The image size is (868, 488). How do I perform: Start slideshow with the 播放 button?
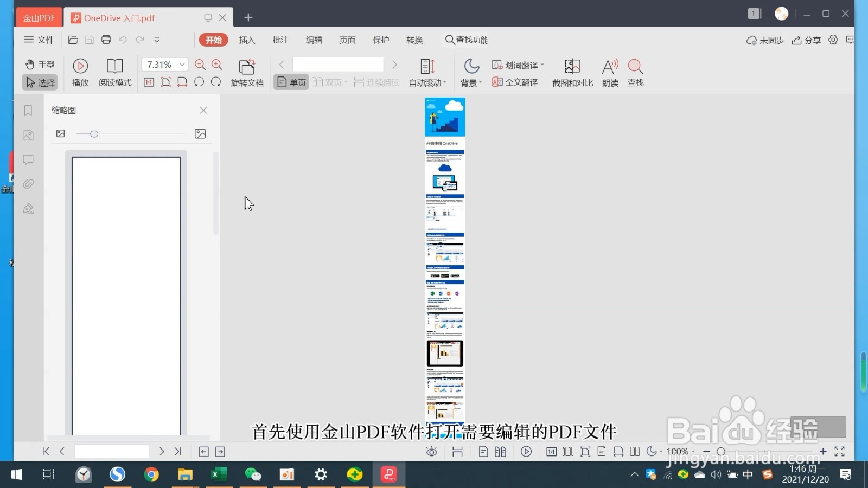pyautogui.click(x=80, y=73)
